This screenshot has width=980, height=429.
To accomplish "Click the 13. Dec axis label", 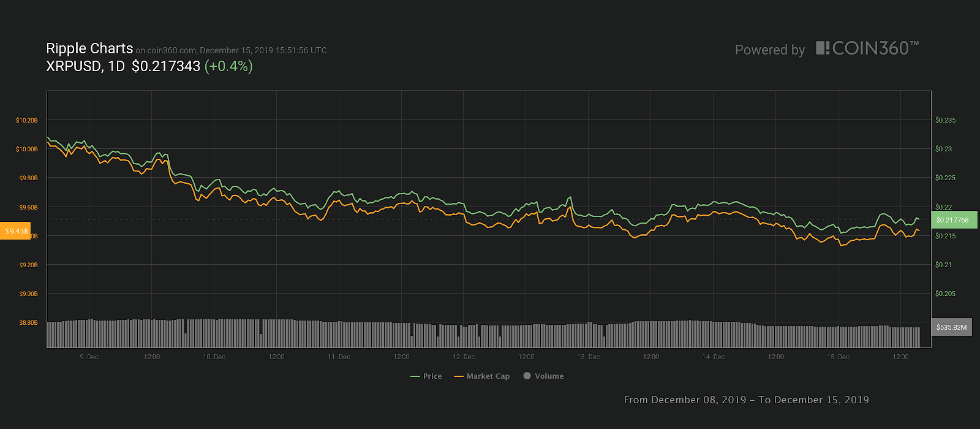I will 589,357.
